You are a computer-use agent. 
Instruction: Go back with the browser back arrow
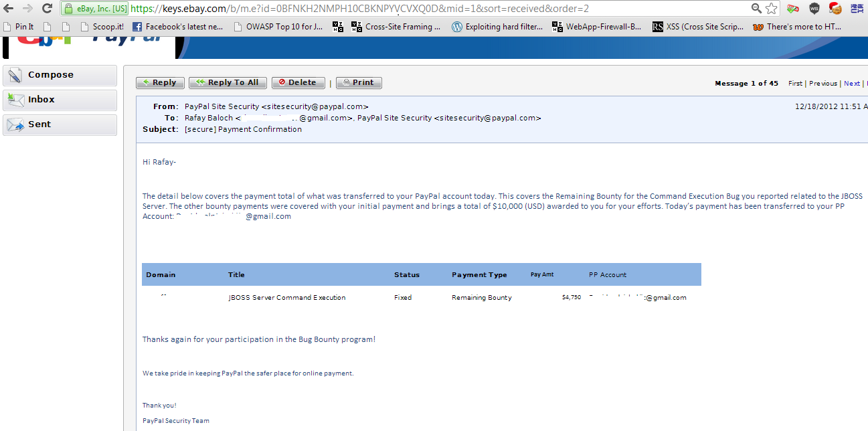tap(9, 9)
